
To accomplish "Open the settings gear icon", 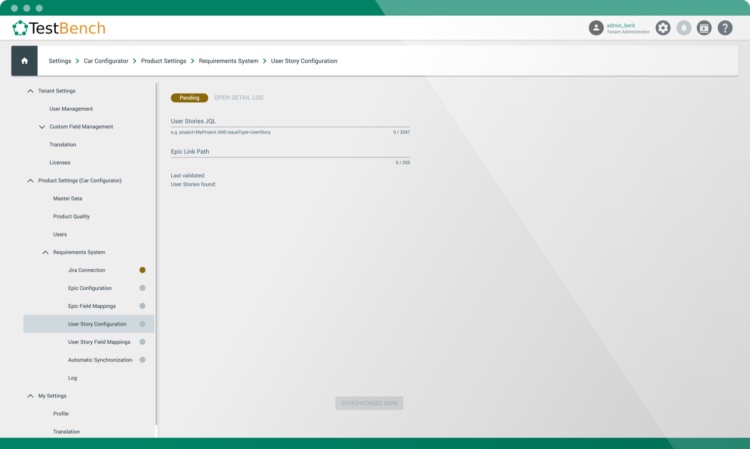I will [x=663, y=28].
